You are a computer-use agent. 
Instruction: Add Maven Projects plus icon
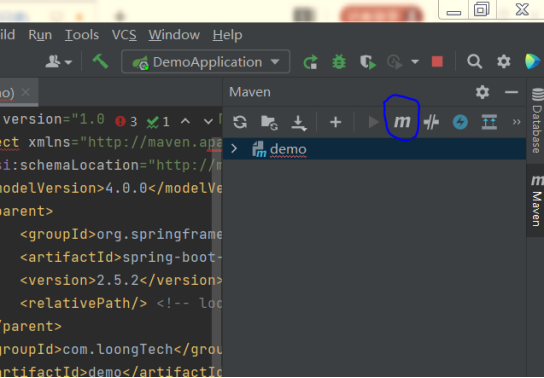coord(335,122)
